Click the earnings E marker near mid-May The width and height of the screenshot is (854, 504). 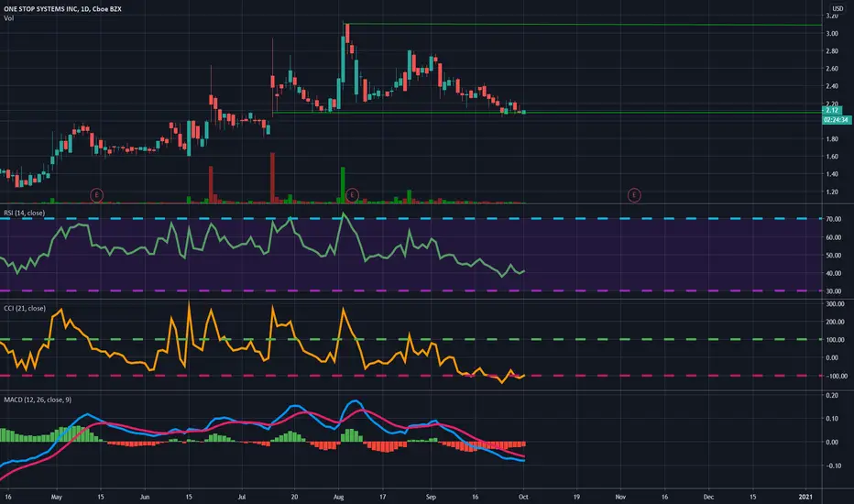(x=96, y=194)
